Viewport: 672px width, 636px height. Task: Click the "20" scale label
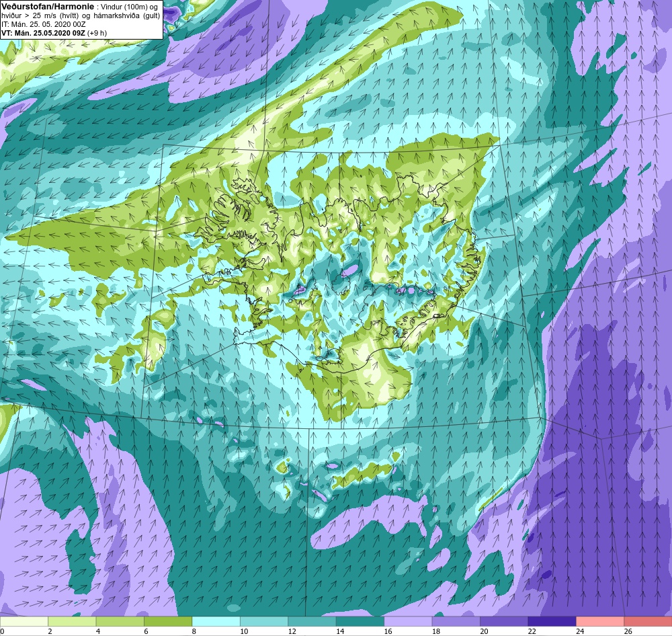click(484, 631)
